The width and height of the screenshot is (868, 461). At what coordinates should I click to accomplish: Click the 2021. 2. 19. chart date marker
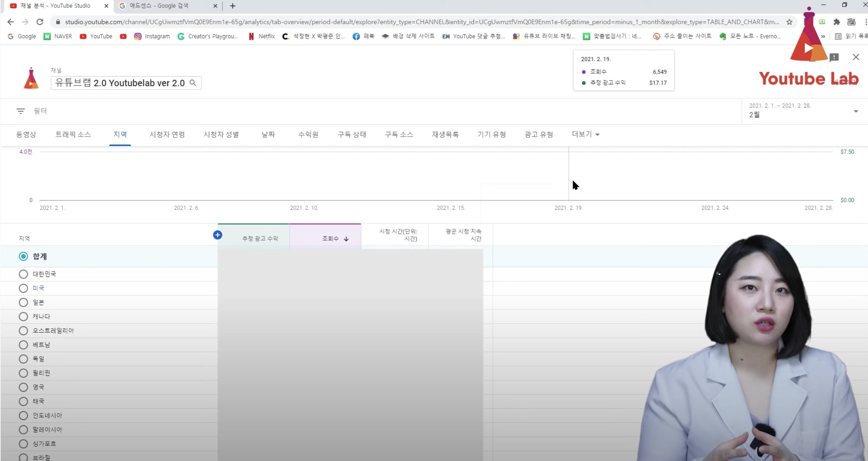point(568,208)
